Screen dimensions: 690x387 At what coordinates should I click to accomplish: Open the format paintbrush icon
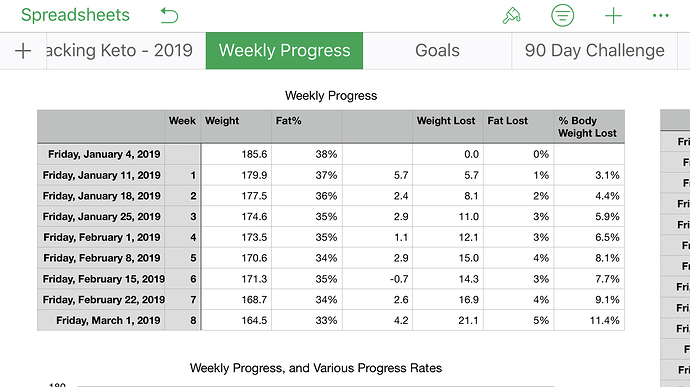(511, 16)
